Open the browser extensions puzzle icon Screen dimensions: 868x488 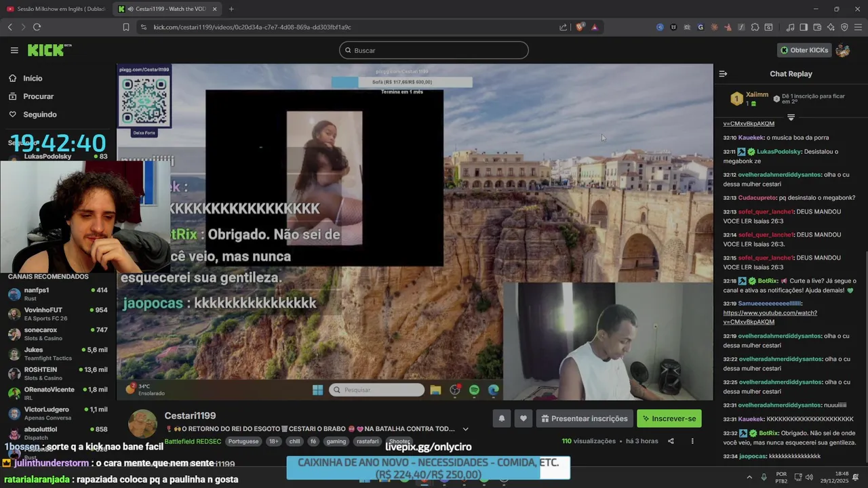755,27
